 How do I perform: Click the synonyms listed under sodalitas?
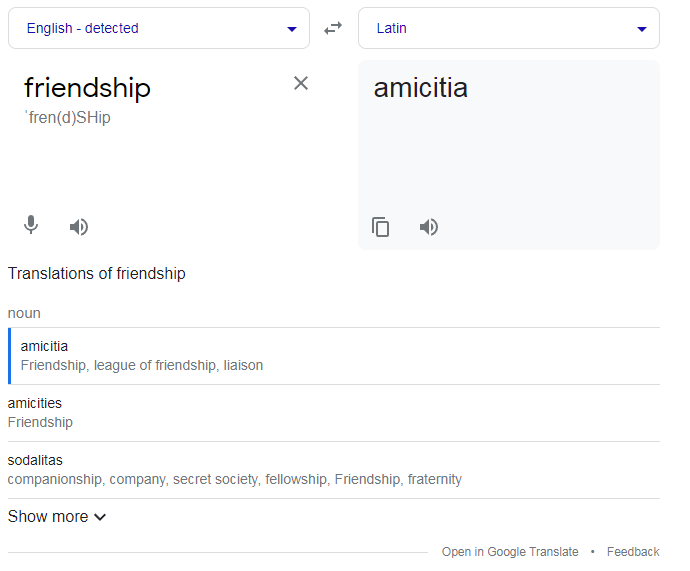click(x=235, y=479)
